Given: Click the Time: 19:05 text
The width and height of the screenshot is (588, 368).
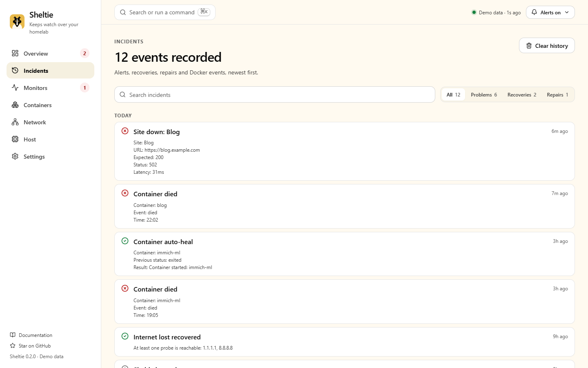Looking at the screenshot, I should pos(146,315).
